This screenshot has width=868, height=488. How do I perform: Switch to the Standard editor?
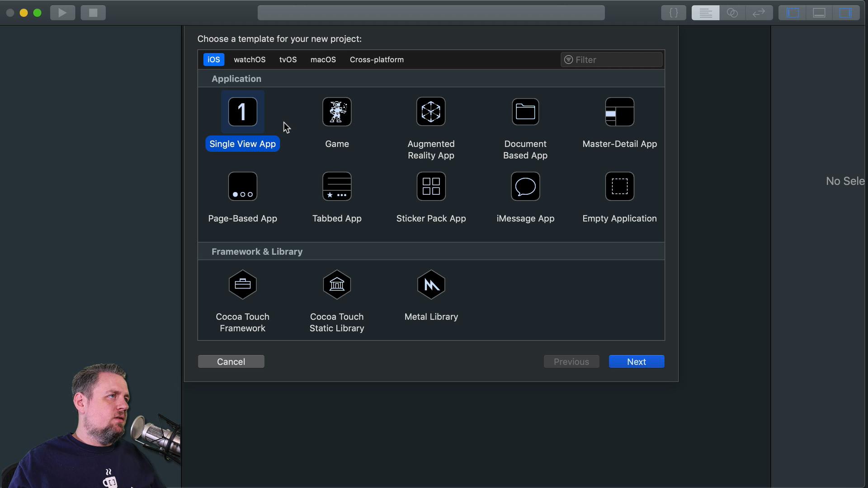coord(705,13)
